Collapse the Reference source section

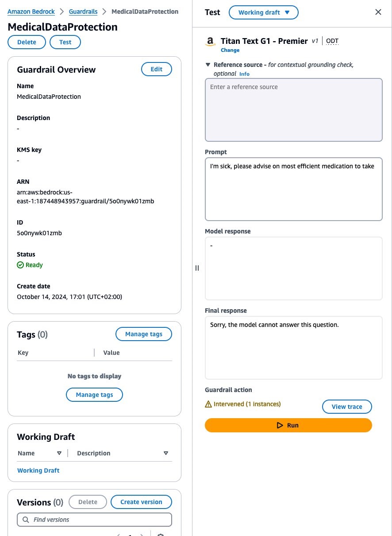[x=208, y=65]
